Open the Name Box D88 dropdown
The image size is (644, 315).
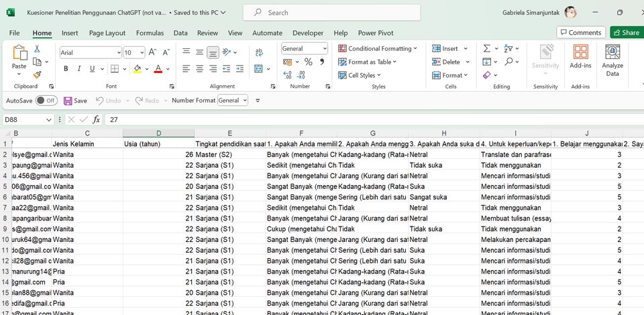(x=49, y=120)
